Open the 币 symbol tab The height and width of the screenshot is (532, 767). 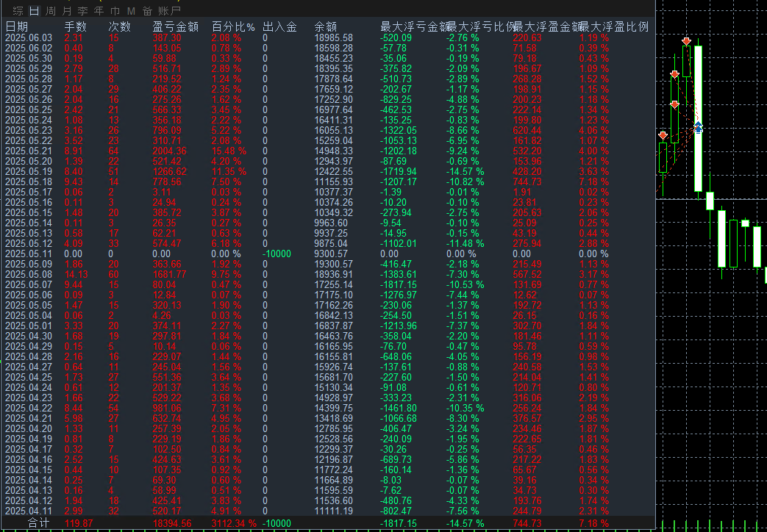pyautogui.click(x=115, y=11)
